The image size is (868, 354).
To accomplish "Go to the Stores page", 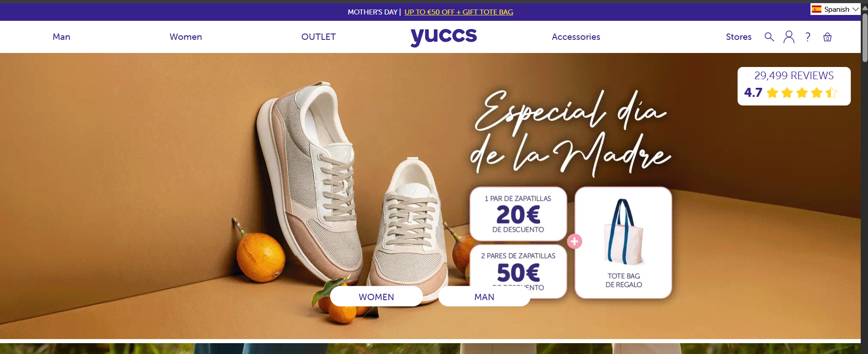I will point(739,37).
